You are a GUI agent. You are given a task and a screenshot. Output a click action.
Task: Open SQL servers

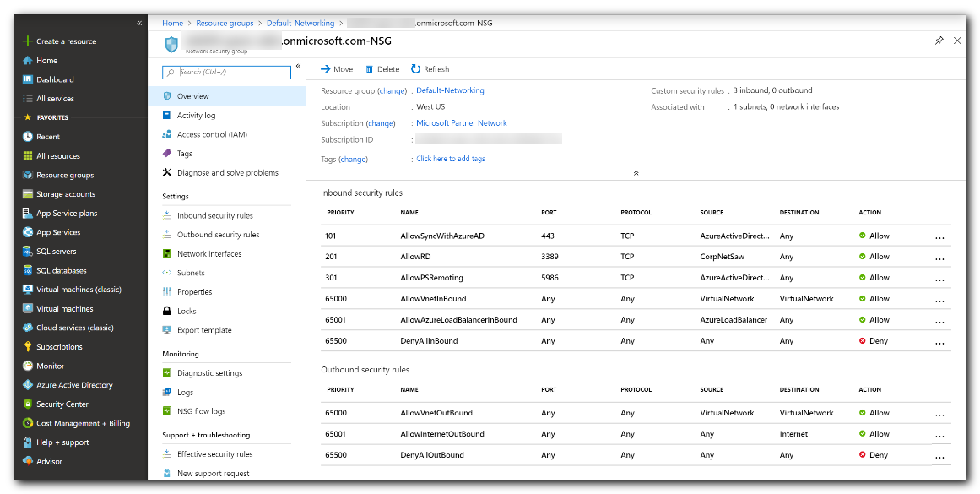(x=57, y=252)
